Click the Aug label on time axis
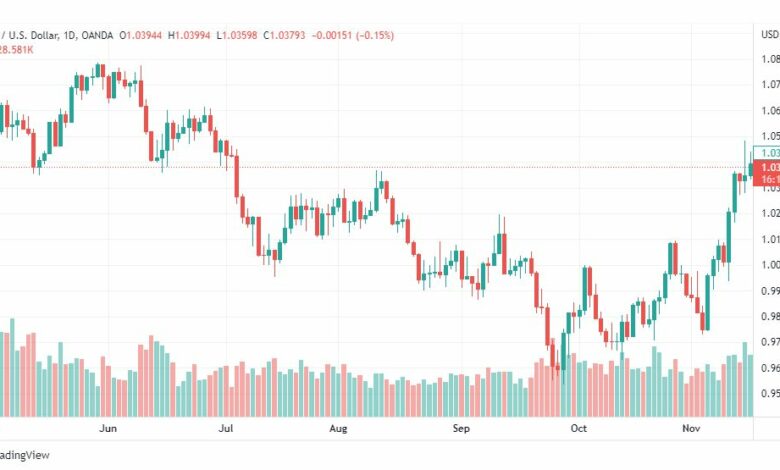 [x=338, y=428]
